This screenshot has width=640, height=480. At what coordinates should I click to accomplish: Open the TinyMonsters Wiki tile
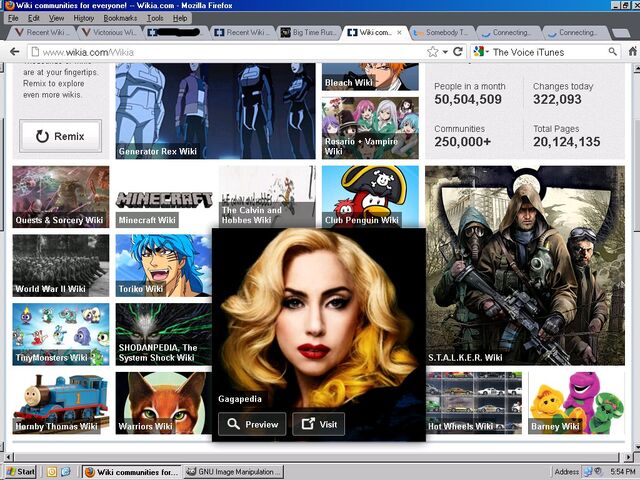coord(61,334)
